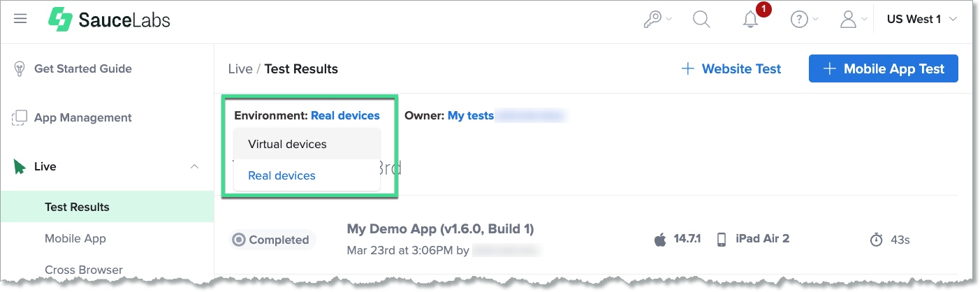This screenshot has width=980, height=292.
Task: Click the red notification count badge
Action: coord(763,10)
